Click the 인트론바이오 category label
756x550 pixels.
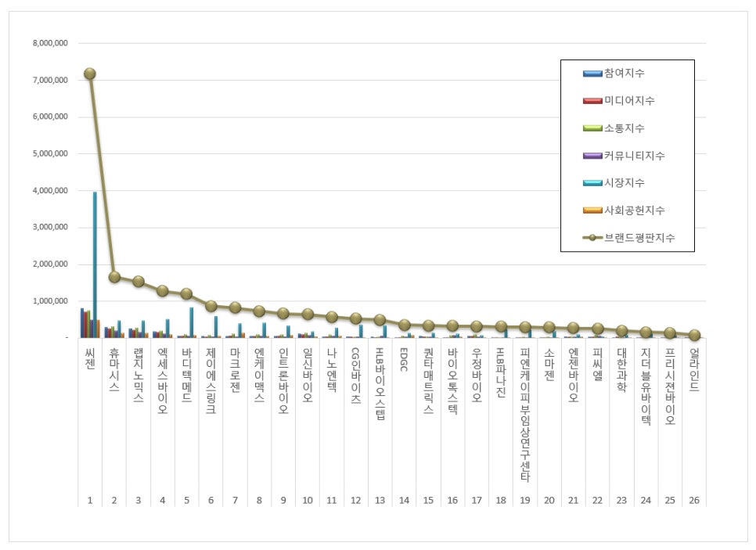283,381
